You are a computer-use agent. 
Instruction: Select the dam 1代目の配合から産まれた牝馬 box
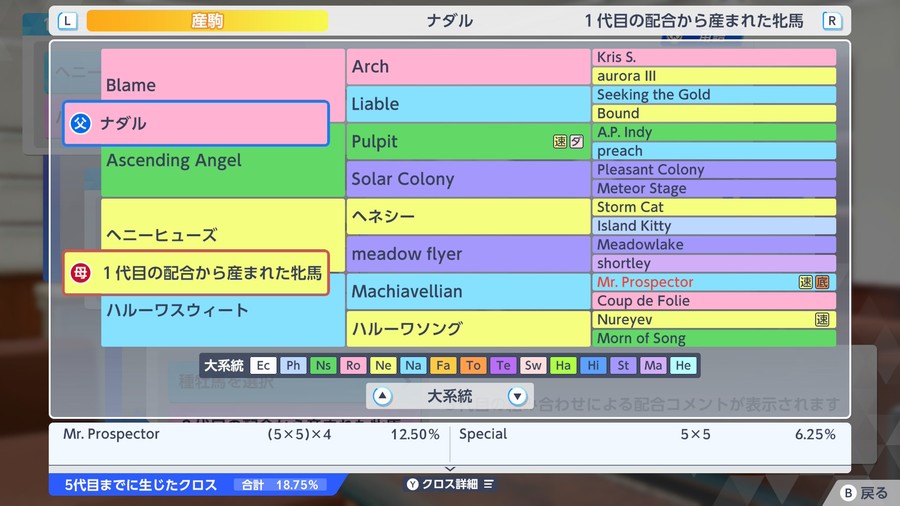pyautogui.click(x=196, y=273)
